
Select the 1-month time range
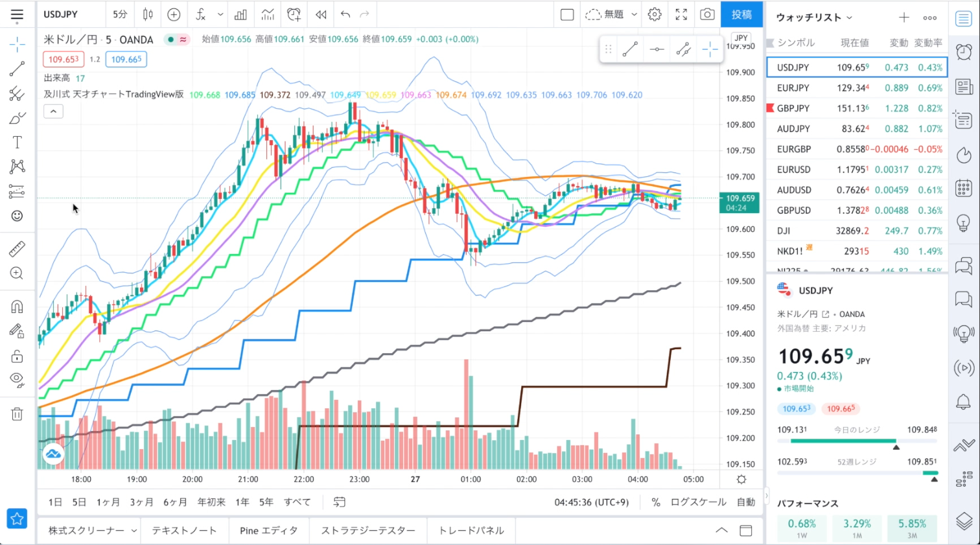[108, 502]
